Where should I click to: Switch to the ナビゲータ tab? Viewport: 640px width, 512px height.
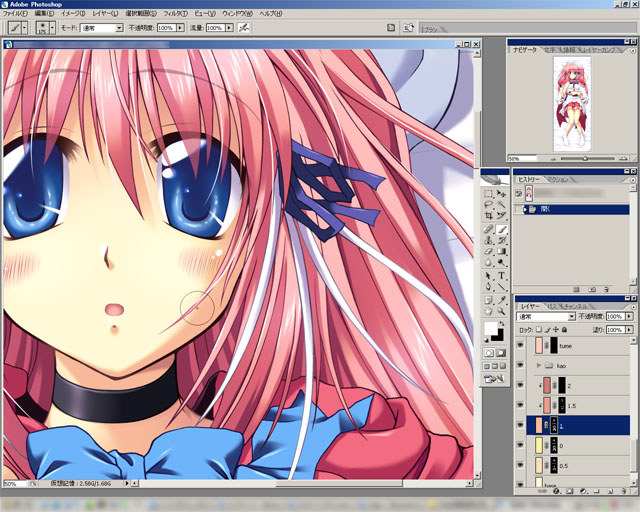pos(525,50)
